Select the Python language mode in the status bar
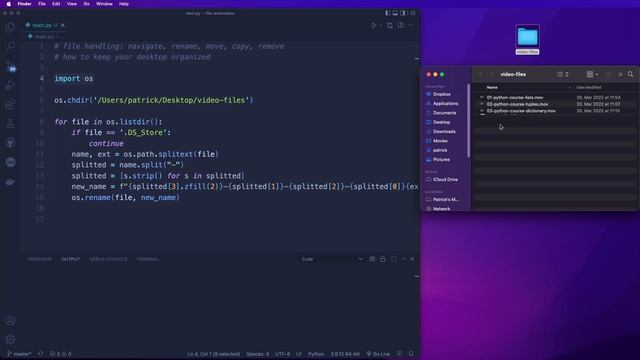The height and width of the screenshot is (360, 640). point(316,354)
